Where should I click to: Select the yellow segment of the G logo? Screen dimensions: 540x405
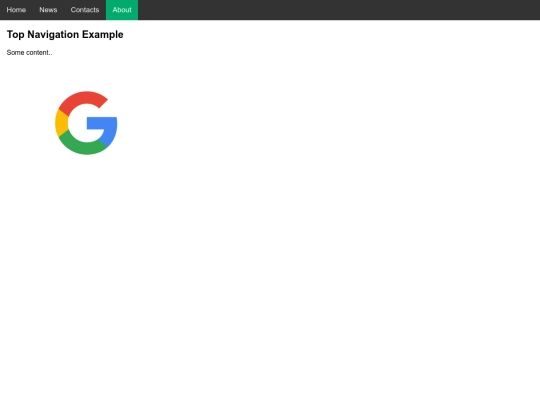tap(61, 123)
